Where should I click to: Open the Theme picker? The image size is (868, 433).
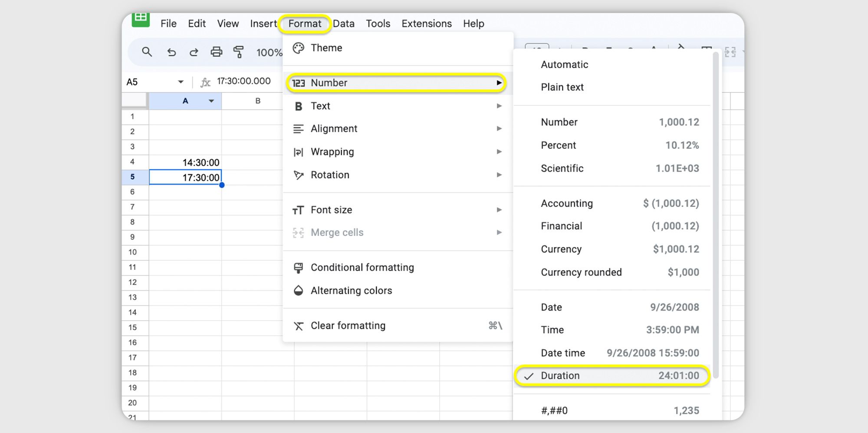pyautogui.click(x=326, y=48)
